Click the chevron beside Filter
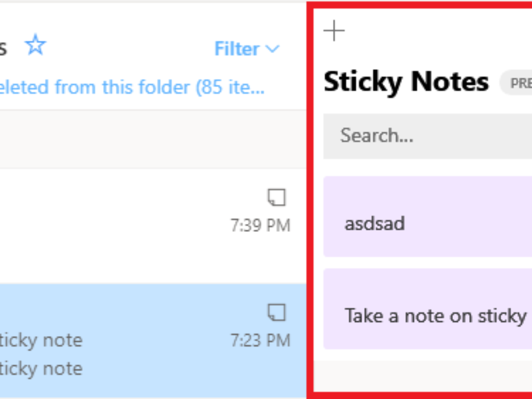 coord(272,49)
